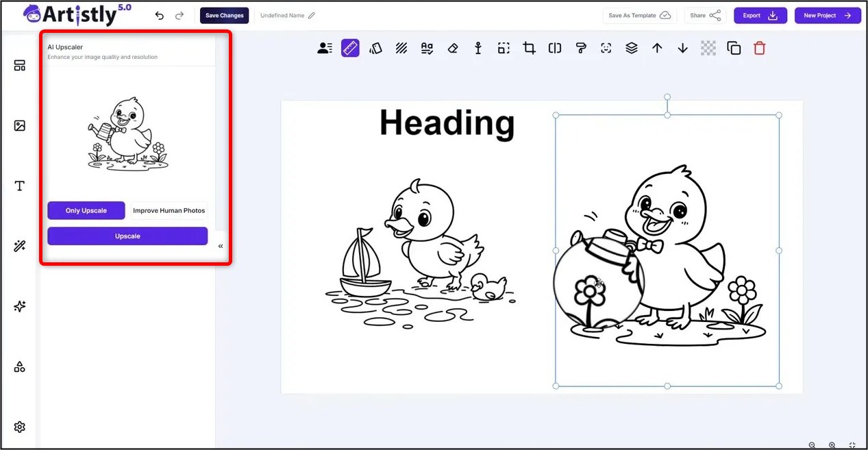Open the Save As Template option
The image size is (868, 450).
coord(639,15)
